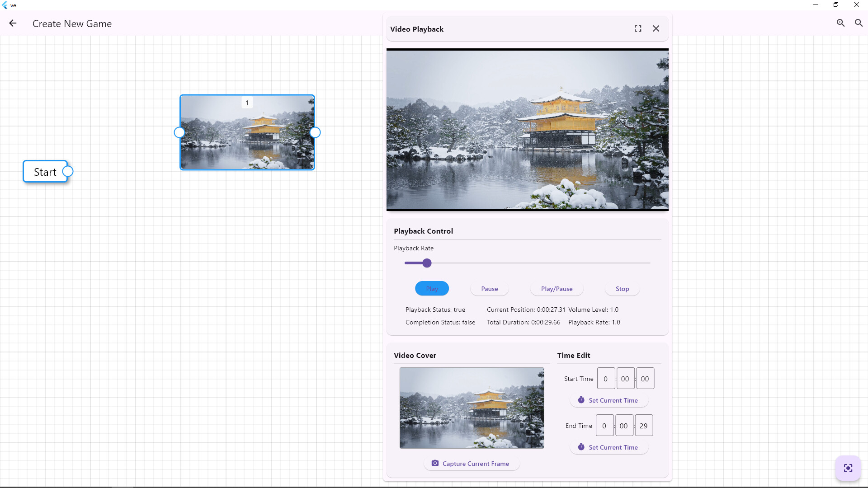Screen dimensions: 868x488
Task: Click the zoom out magnifier icon
Action: 858,23
